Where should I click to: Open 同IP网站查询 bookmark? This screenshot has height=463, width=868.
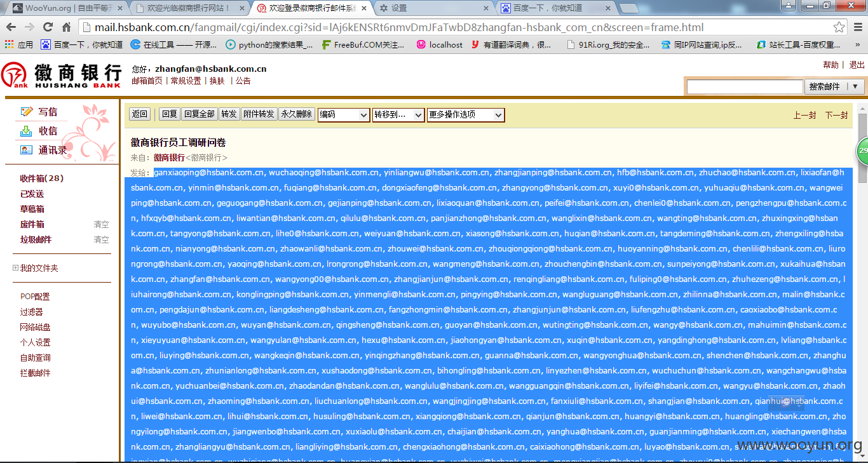pyautogui.click(x=702, y=45)
